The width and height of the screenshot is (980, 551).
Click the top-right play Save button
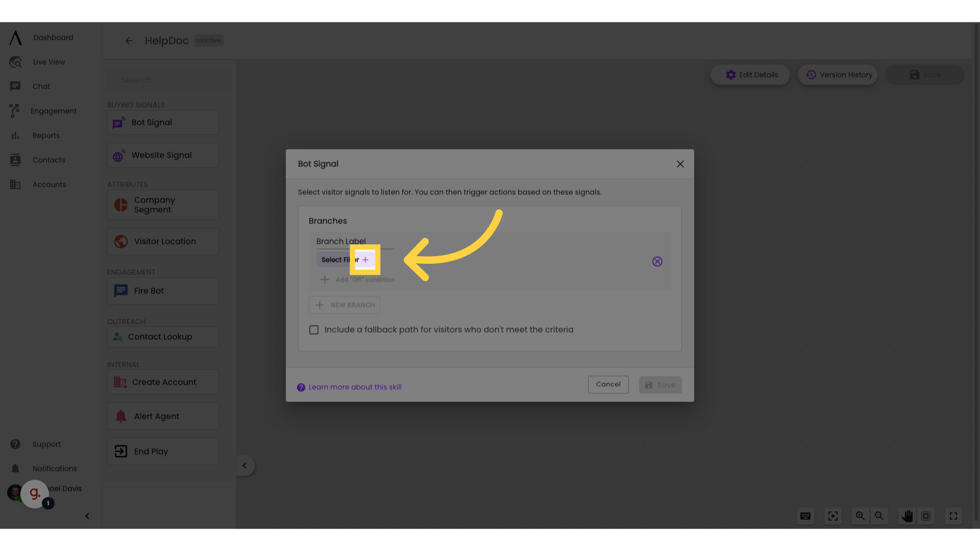click(x=924, y=74)
